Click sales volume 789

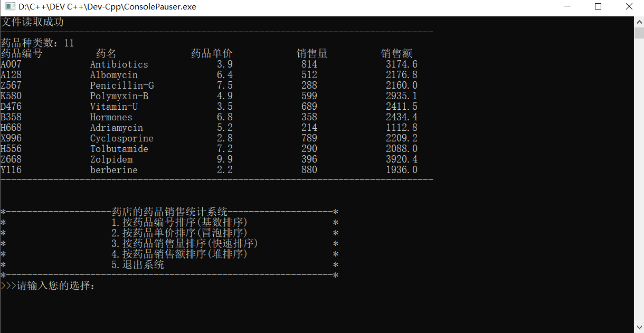point(309,138)
